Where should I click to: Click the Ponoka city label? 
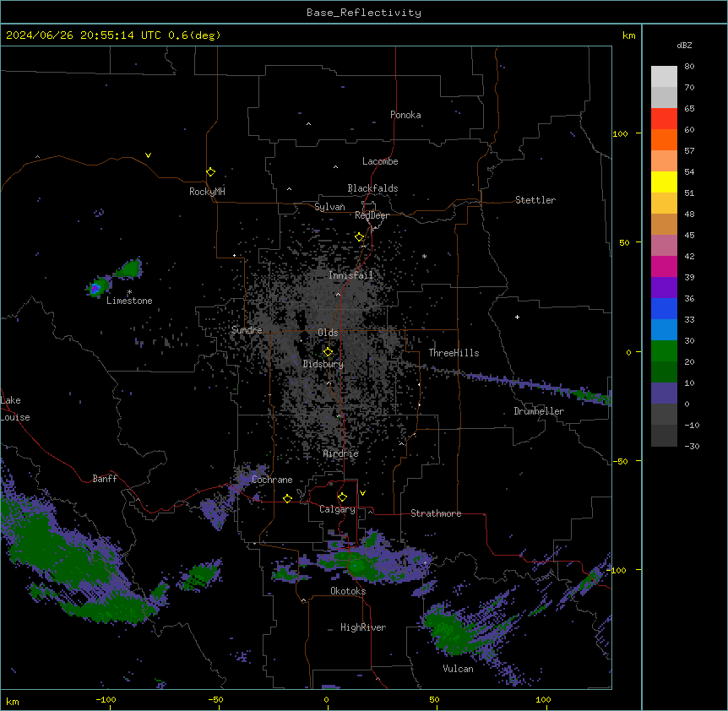tap(405, 115)
